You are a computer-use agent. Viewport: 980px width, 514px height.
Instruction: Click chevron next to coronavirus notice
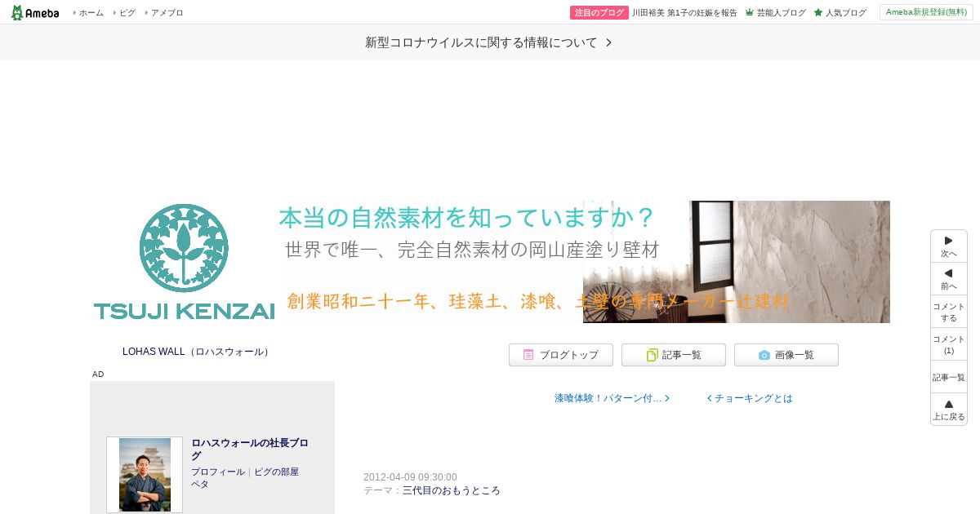608,42
